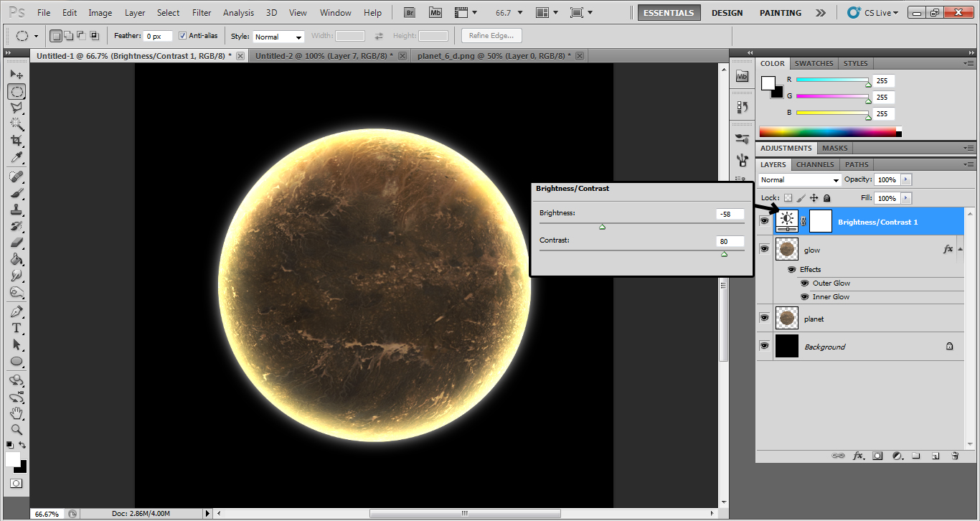Open Adobe Bridge from the application bar

pyautogui.click(x=409, y=12)
